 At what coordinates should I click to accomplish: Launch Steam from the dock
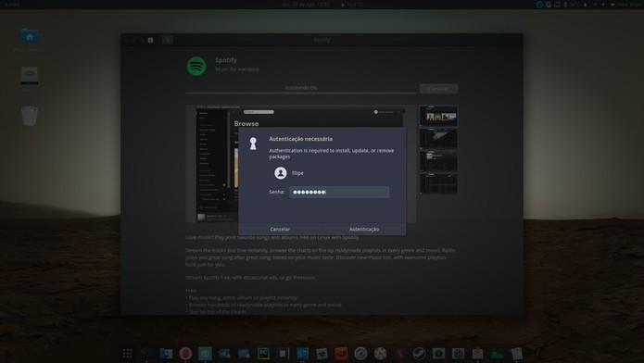pos(419,353)
